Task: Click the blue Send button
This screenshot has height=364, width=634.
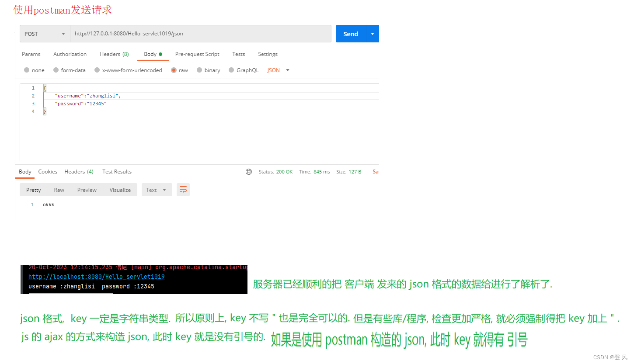Action: click(351, 34)
